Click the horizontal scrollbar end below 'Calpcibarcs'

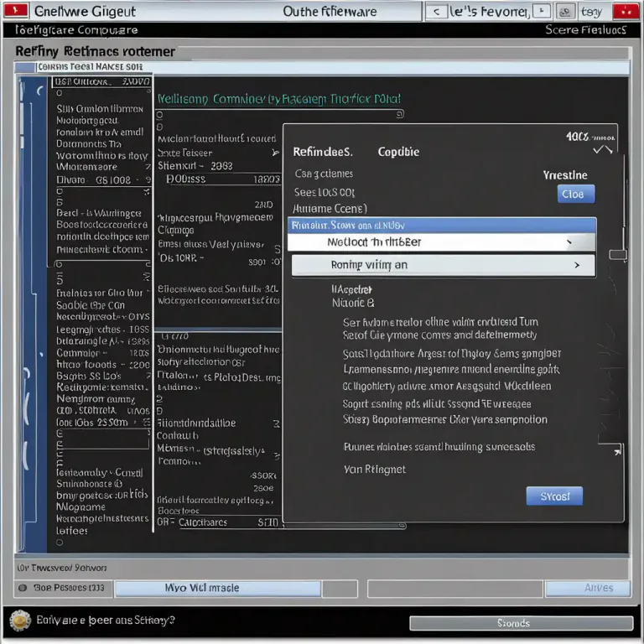pos(402,526)
